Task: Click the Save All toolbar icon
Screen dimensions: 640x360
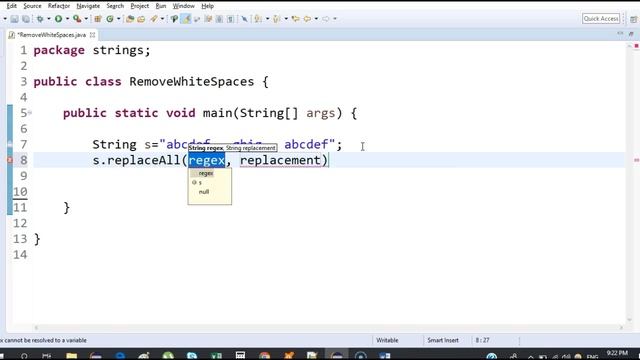Action: (26, 19)
